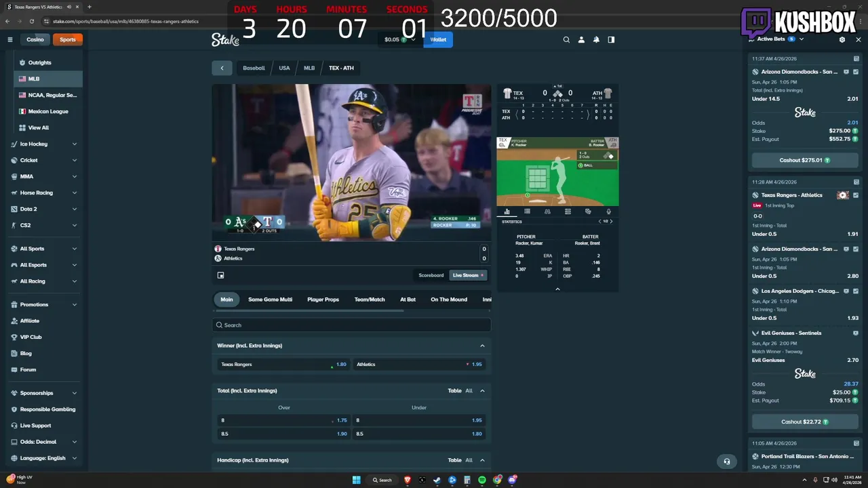Viewport: 868px width, 488px height.
Task: Open the head-to-head icon in tracker
Action: (x=588, y=211)
